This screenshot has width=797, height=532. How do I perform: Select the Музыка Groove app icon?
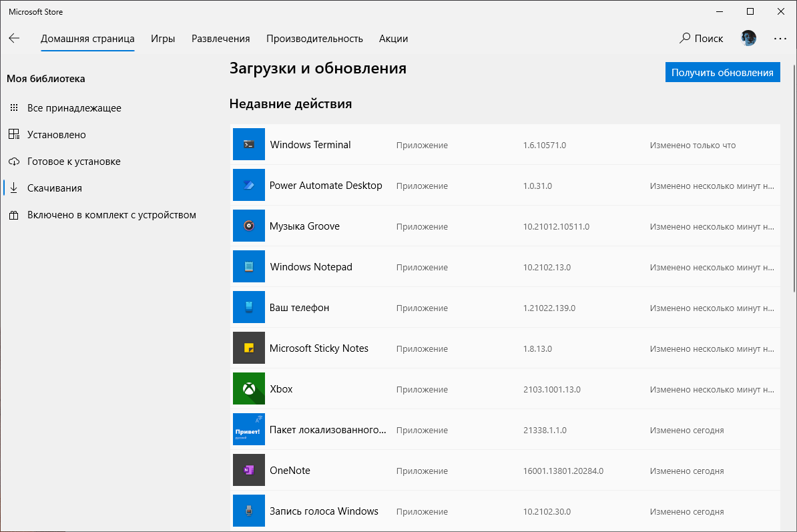click(248, 226)
